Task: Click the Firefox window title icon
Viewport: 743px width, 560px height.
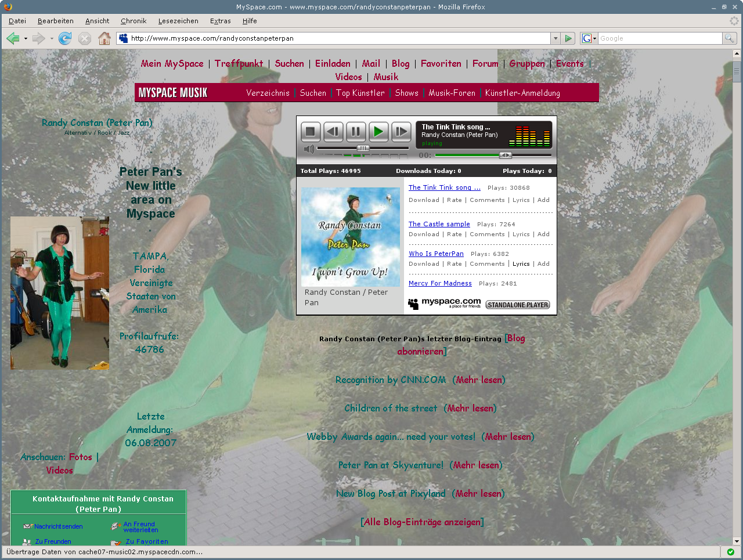Action: [8, 7]
